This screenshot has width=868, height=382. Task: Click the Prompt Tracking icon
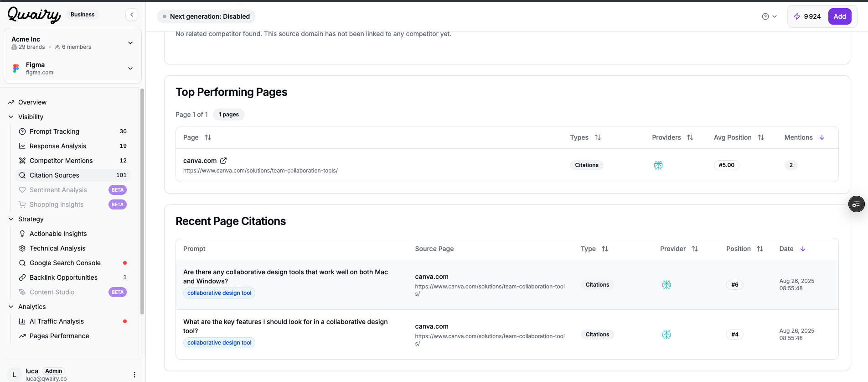[22, 131]
